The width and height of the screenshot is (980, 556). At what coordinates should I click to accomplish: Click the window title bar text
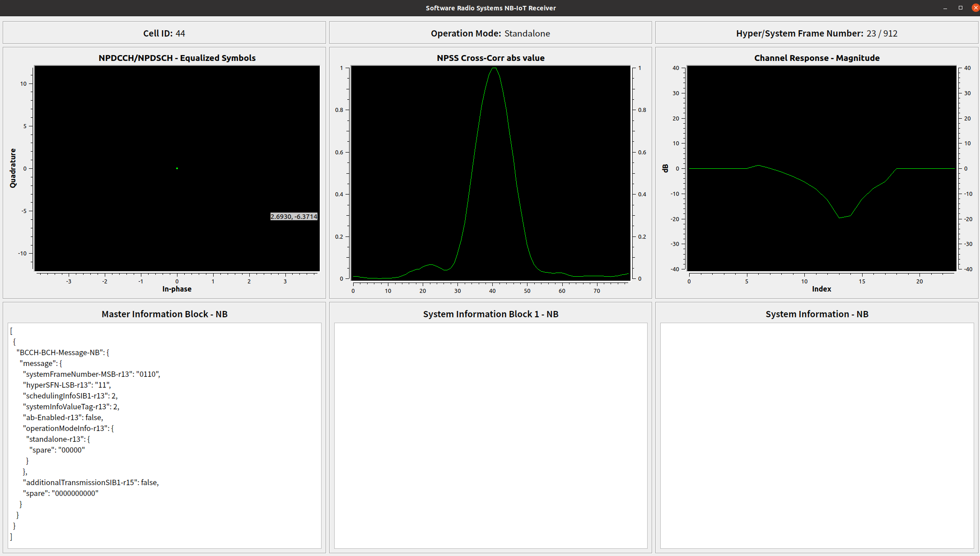click(490, 8)
